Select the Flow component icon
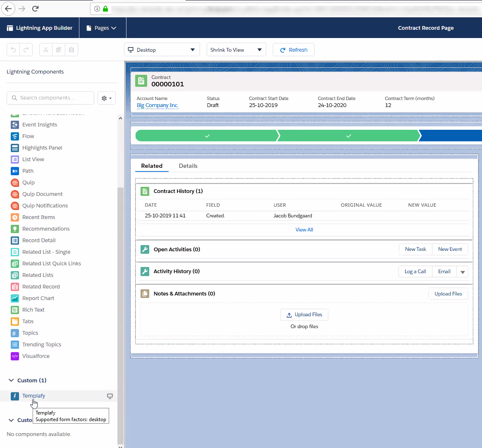 tap(15, 136)
